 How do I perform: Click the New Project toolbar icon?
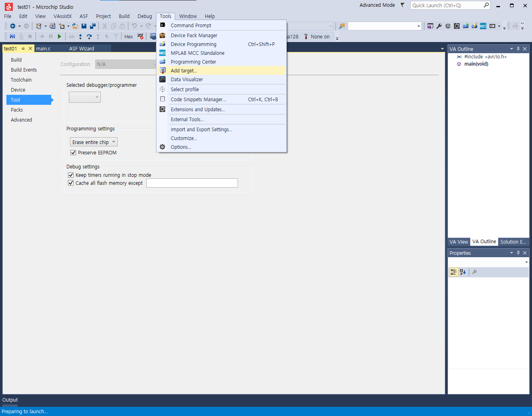[39, 26]
